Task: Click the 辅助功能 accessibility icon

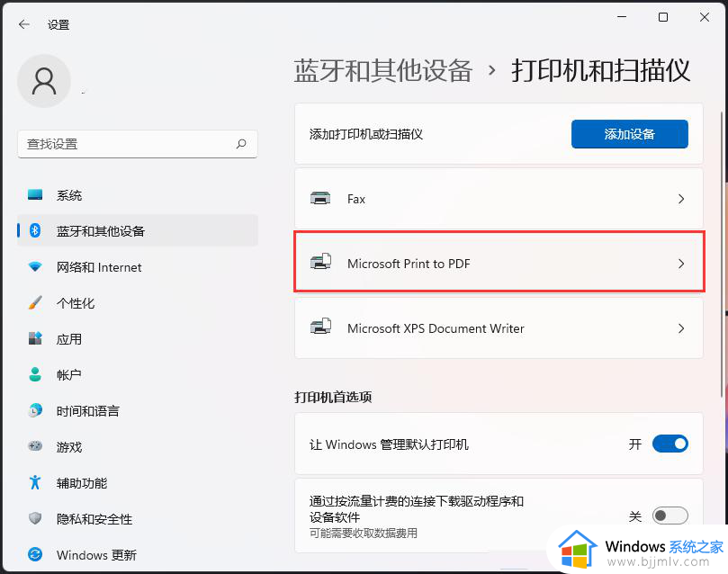Action: (x=35, y=482)
